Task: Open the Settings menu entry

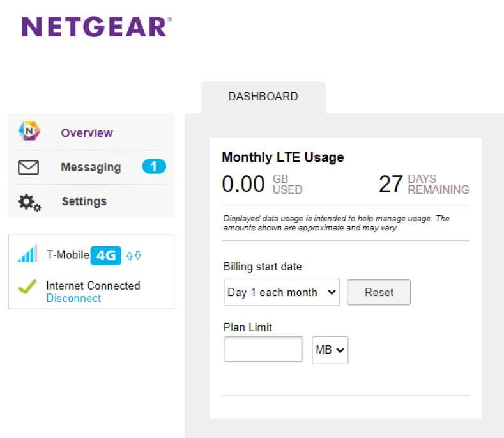Action: pos(84,201)
